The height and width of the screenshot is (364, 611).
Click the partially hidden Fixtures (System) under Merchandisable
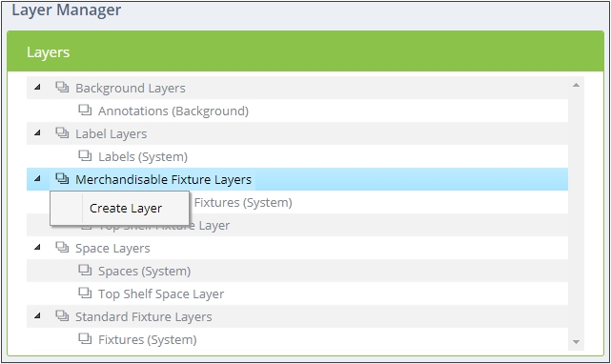[x=243, y=203]
